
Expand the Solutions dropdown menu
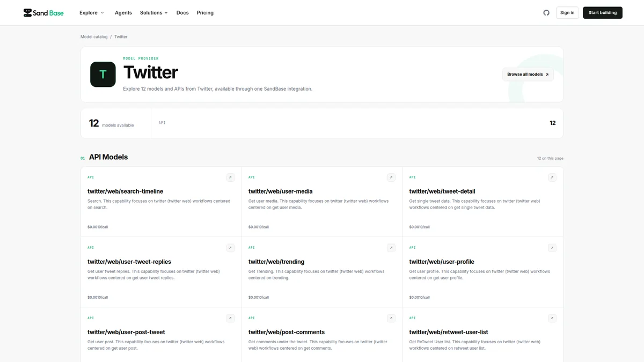[154, 12]
